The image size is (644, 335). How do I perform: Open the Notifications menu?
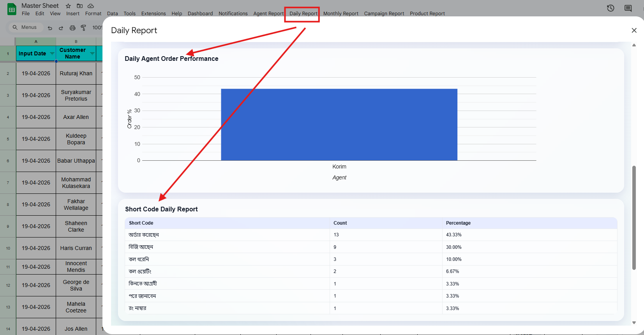tap(233, 14)
